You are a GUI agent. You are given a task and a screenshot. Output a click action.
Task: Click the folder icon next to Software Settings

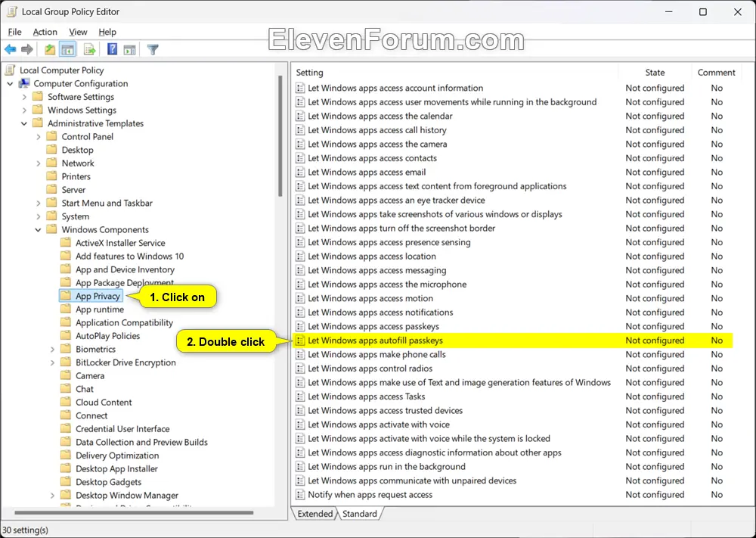point(38,97)
